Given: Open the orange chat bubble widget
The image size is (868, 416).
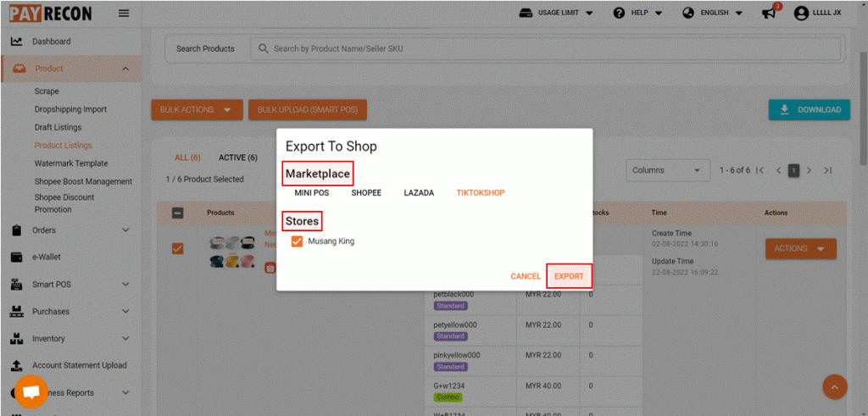Looking at the screenshot, I should click(31, 391).
